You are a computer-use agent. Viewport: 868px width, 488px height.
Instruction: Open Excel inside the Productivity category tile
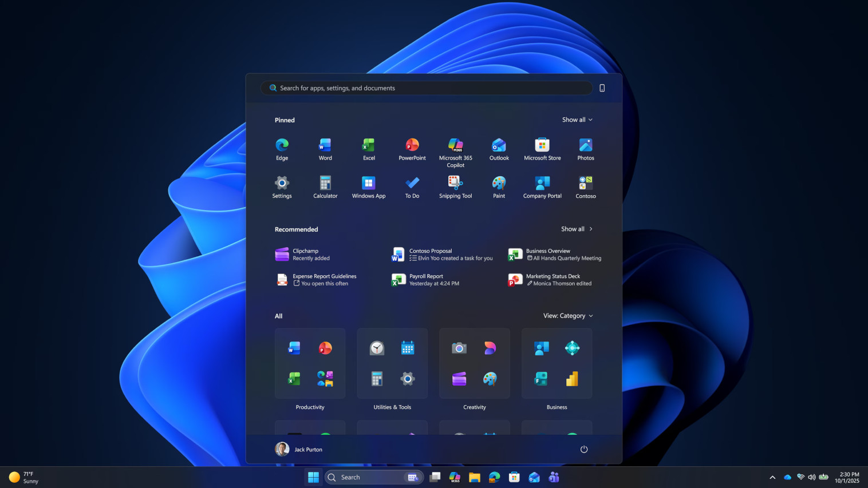[x=294, y=379]
